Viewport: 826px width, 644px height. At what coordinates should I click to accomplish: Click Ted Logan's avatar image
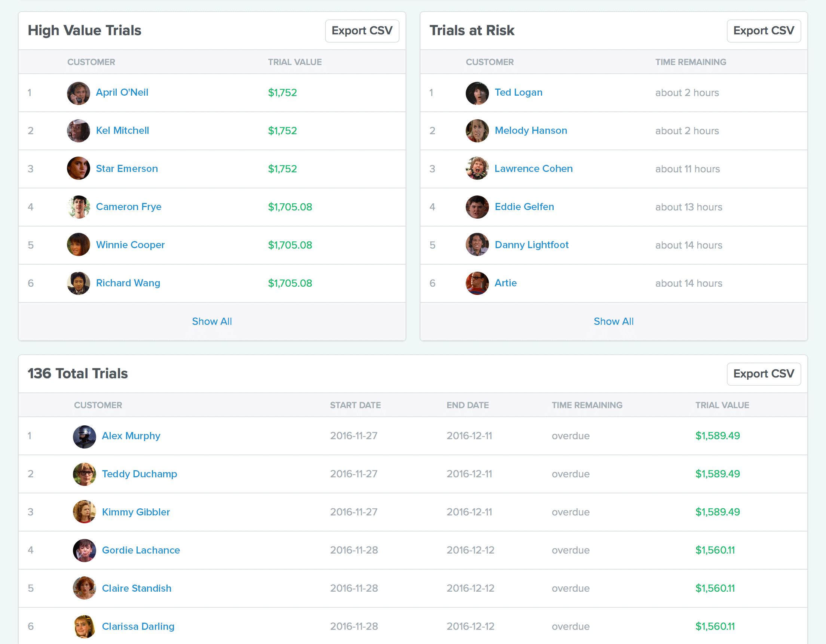[x=477, y=93]
